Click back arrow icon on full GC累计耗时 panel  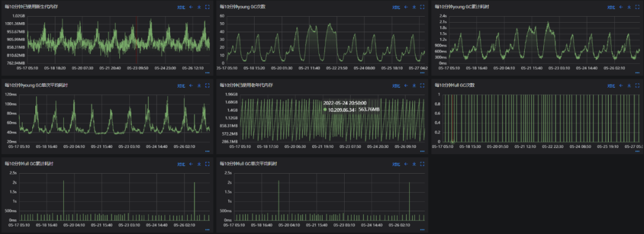point(191,164)
